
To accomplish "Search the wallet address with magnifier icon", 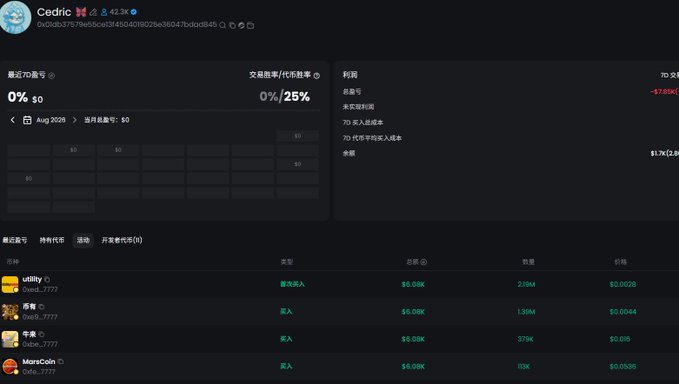I will pos(223,25).
